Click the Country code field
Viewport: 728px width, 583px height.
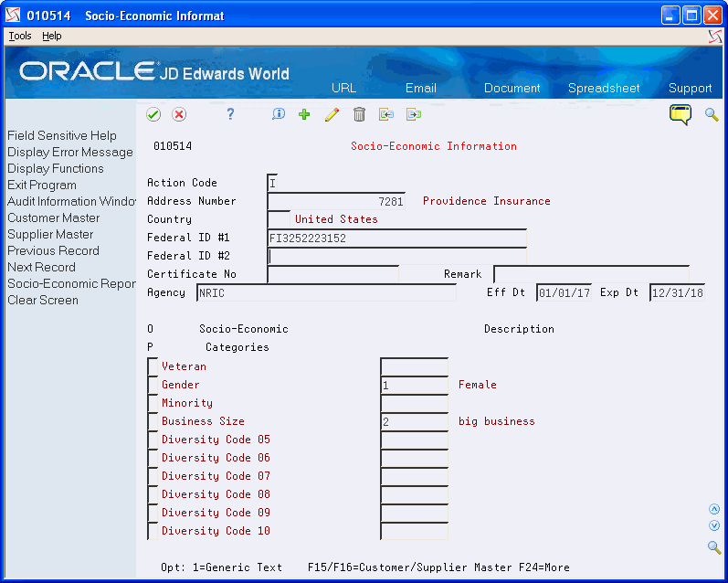[279, 219]
